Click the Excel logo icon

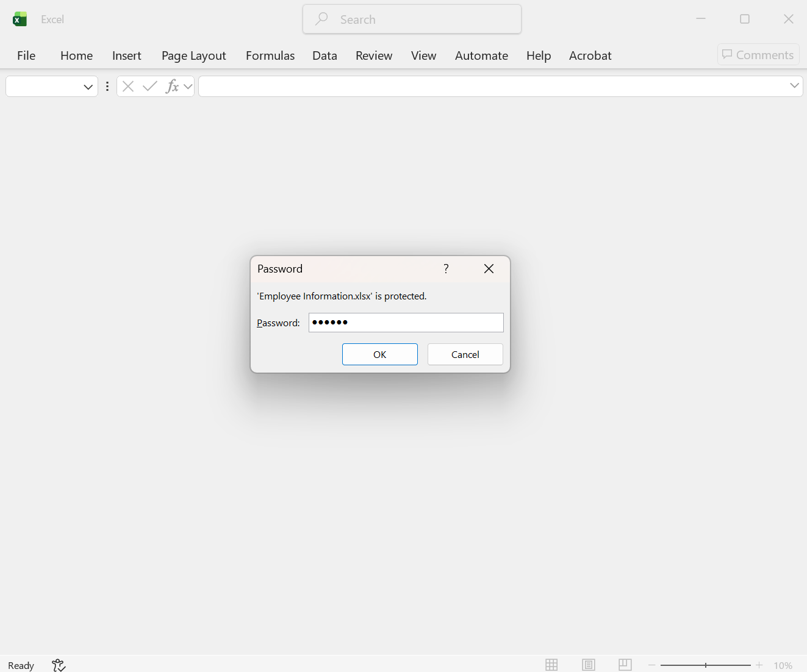click(x=20, y=19)
